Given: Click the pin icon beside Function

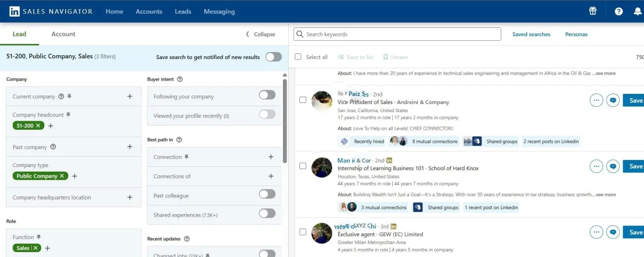Looking at the screenshot, I should tap(39, 237).
